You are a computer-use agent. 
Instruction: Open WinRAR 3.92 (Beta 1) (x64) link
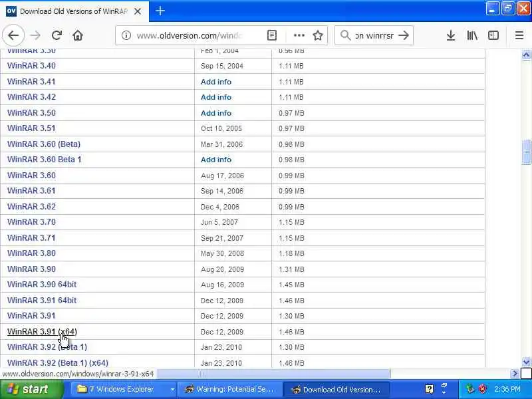coord(58,362)
